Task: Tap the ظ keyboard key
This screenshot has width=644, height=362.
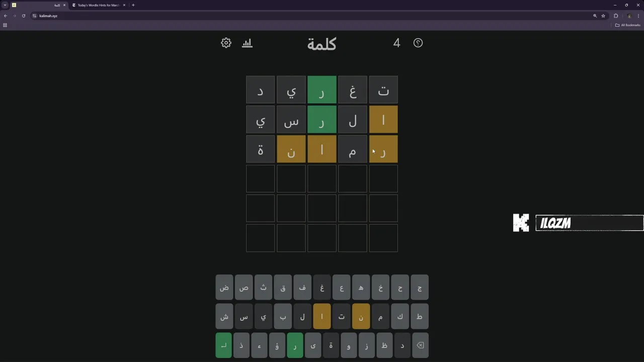Action: (x=384, y=345)
